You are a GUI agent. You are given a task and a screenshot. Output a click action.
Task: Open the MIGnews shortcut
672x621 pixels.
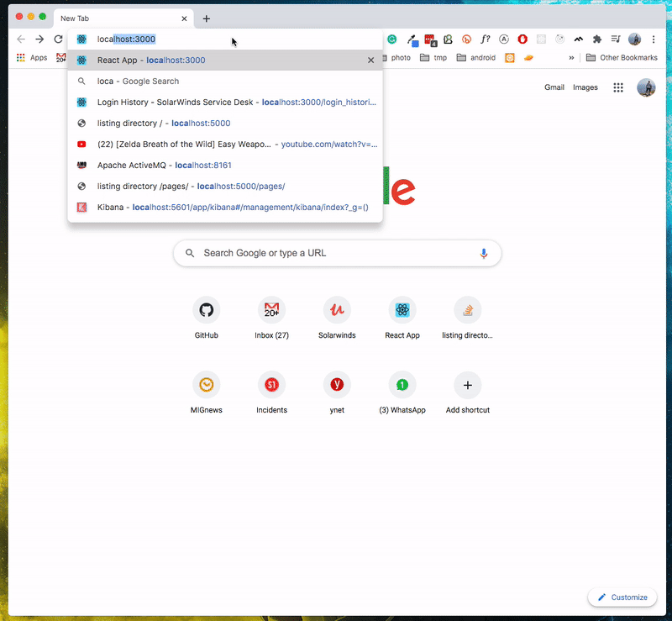(206, 392)
